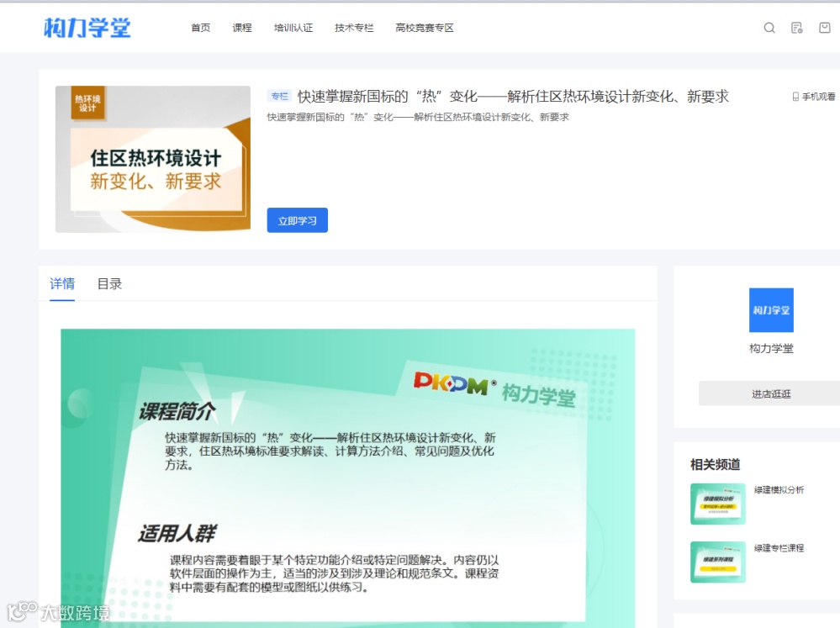Click the 绿建专栏课程 channel thumbnail
This screenshot has height=628, width=840.
point(718,562)
